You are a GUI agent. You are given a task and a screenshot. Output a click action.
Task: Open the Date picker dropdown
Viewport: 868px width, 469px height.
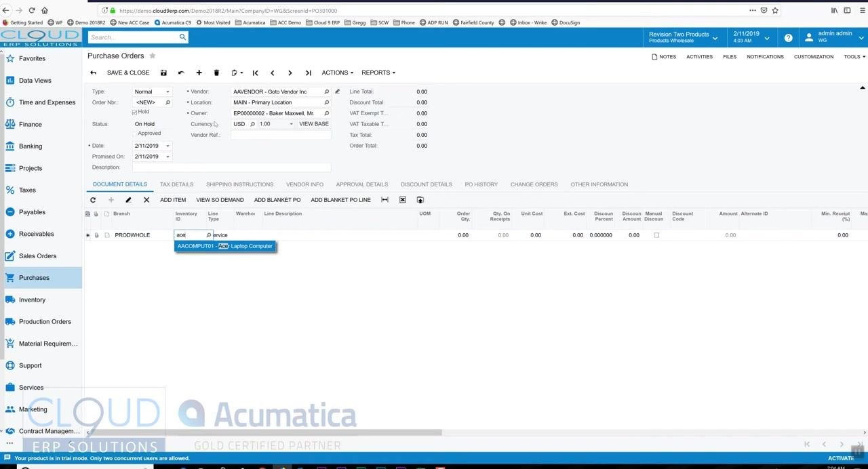167,146
